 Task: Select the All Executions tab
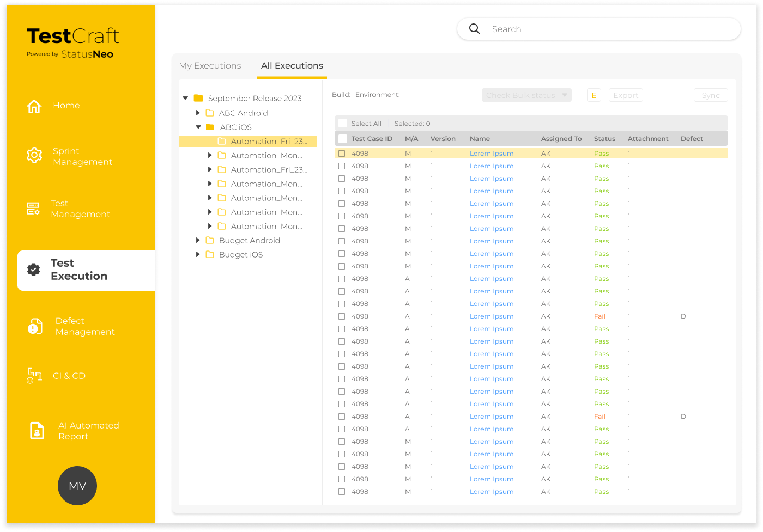tap(292, 66)
